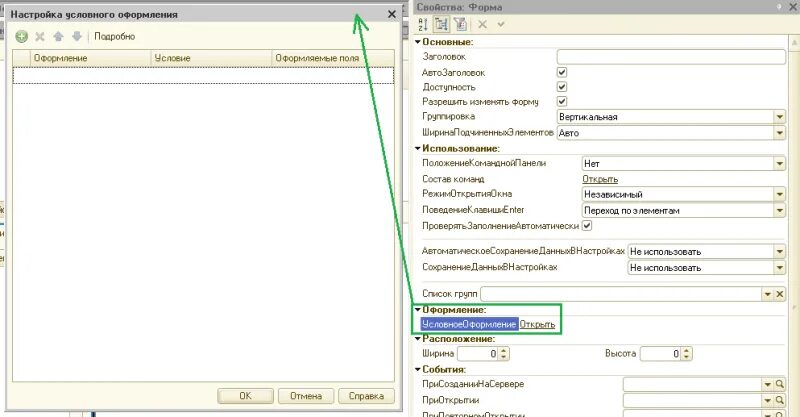Collapse the Основные section

tap(418, 42)
